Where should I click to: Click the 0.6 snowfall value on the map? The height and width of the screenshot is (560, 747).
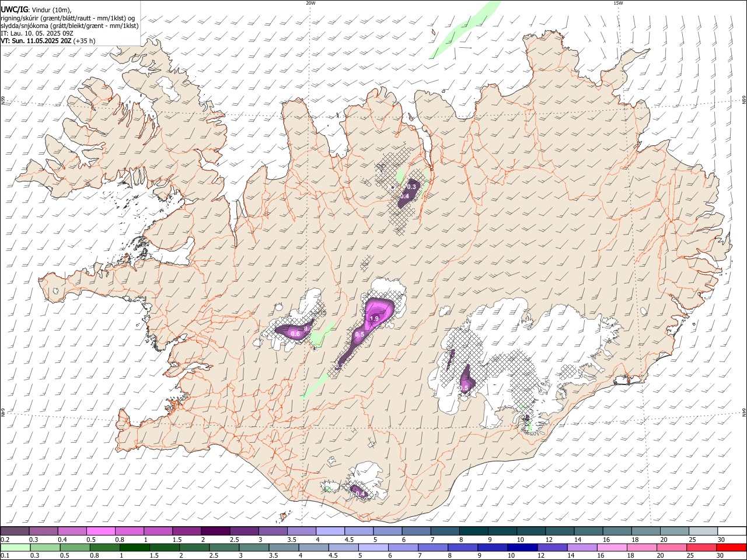pyautogui.click(x=295, y=334)
